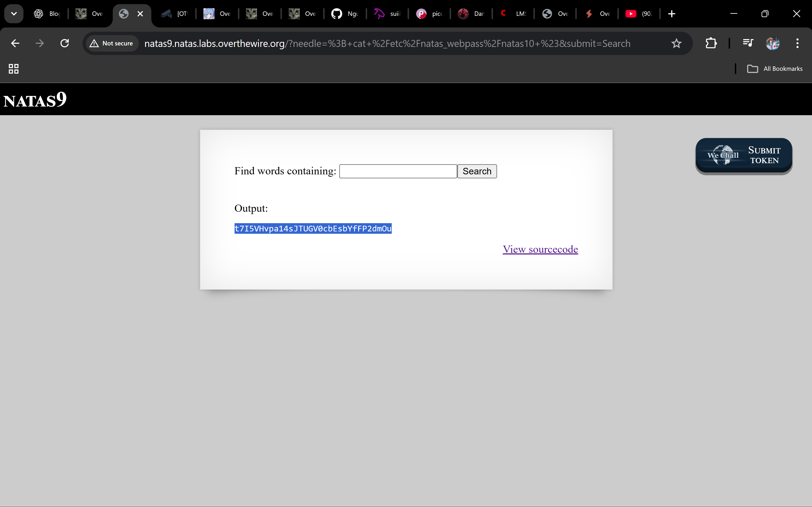812x507 pixels.
Task: Expand the tab search dropdown arrow
Action: [x=14, y=14]
